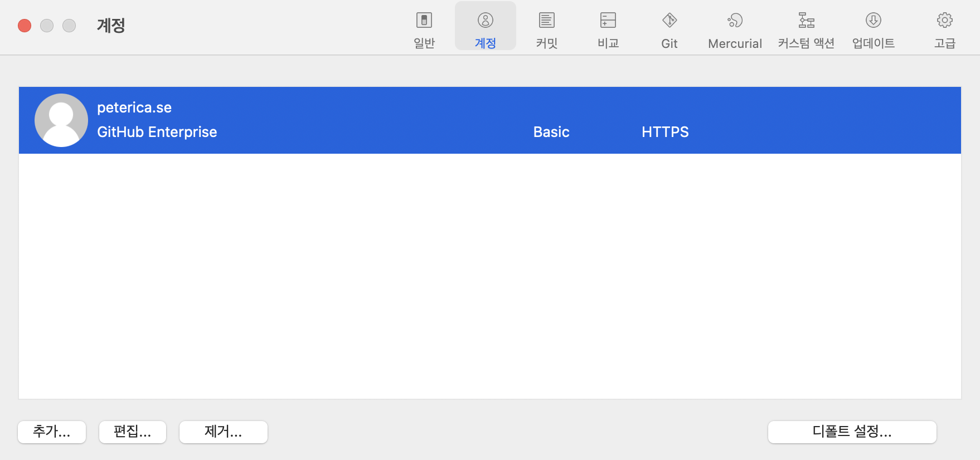Open the 커밋 (Commit) preferences tab
980x460 pixels.
547,30
